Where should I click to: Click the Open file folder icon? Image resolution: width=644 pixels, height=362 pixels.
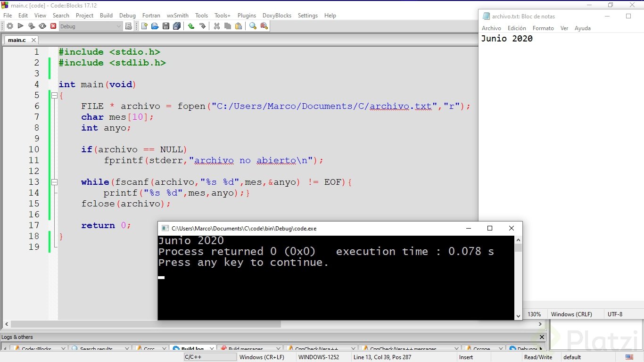155,26
